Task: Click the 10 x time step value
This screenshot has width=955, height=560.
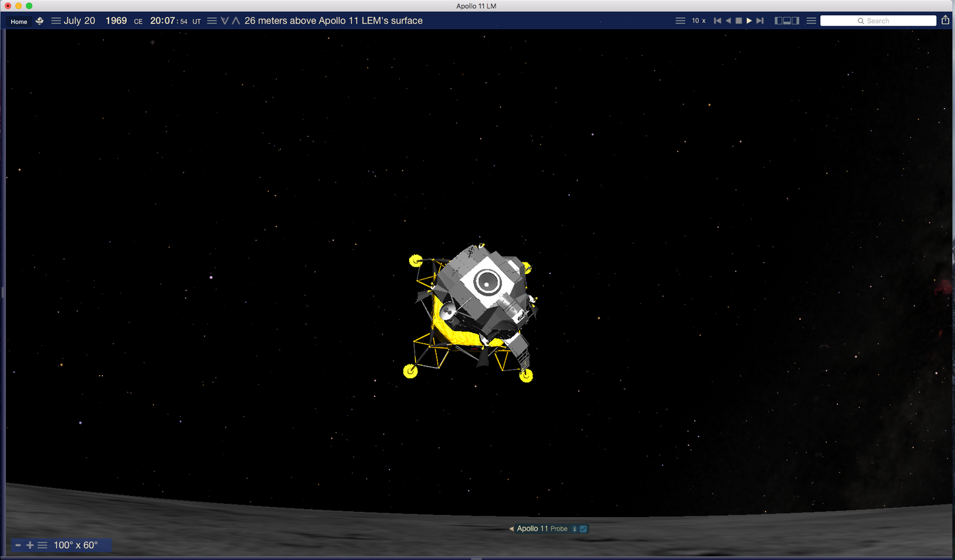Action: (699, 21)
